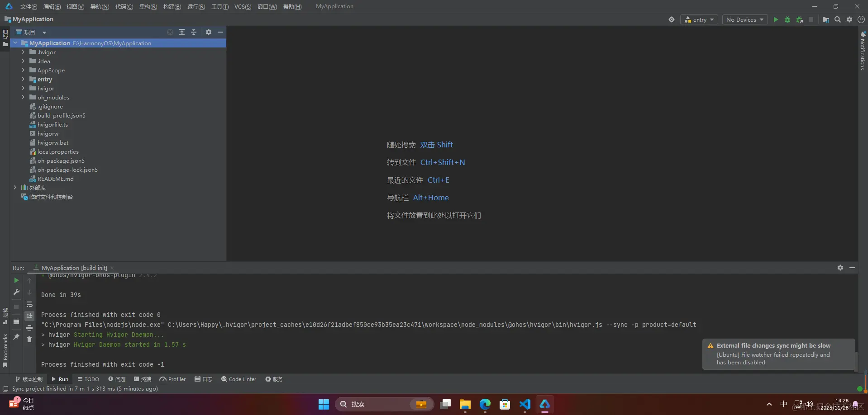Screen dimensions: 868x415
Task: Open the Code Linter tab
Action: tap(238, 379)
